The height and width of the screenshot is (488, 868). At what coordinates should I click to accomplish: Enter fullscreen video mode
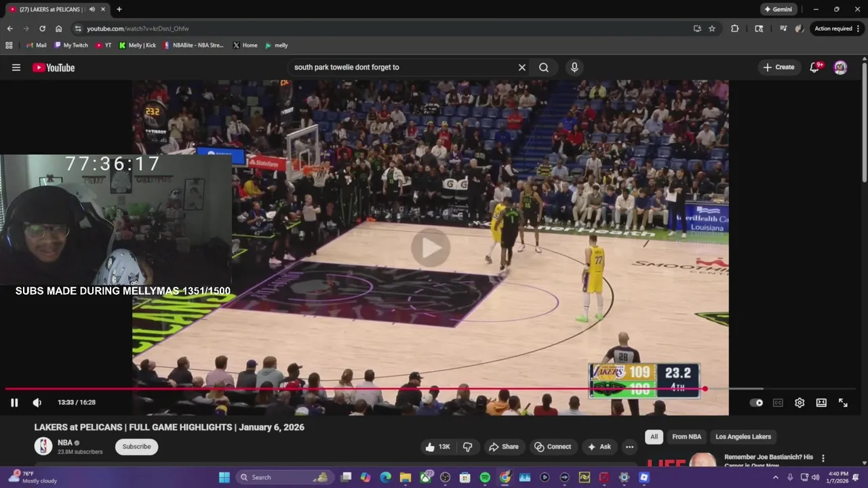pos(843,403)
